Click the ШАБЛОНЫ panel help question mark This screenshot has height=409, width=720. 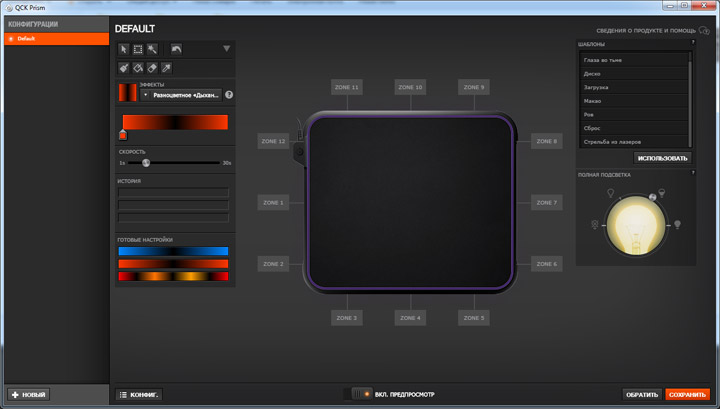(693, 42)
